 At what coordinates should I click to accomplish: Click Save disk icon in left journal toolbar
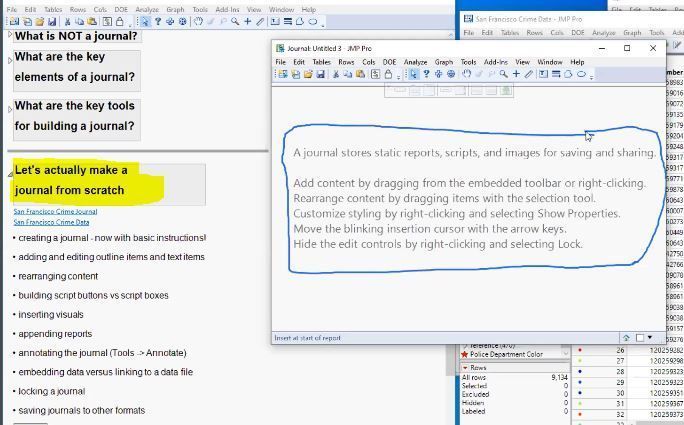pos(52,21)
